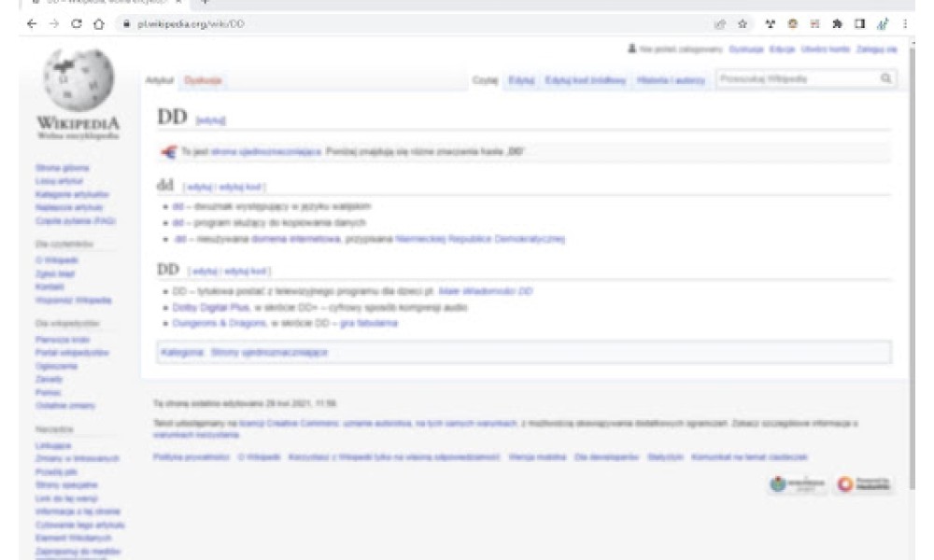
Task: Open Pomoc in the sidebar
Action: (49, 393)
